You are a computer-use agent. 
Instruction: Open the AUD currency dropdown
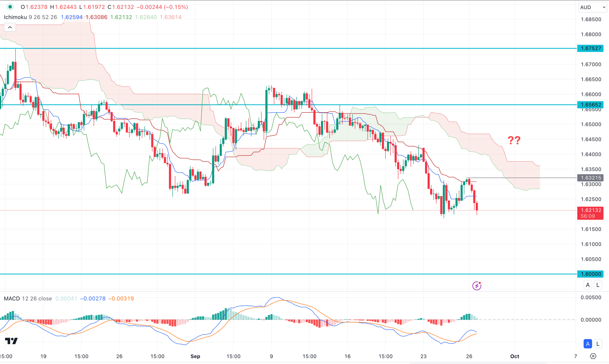pyautogui.click(x=593, y=7)
